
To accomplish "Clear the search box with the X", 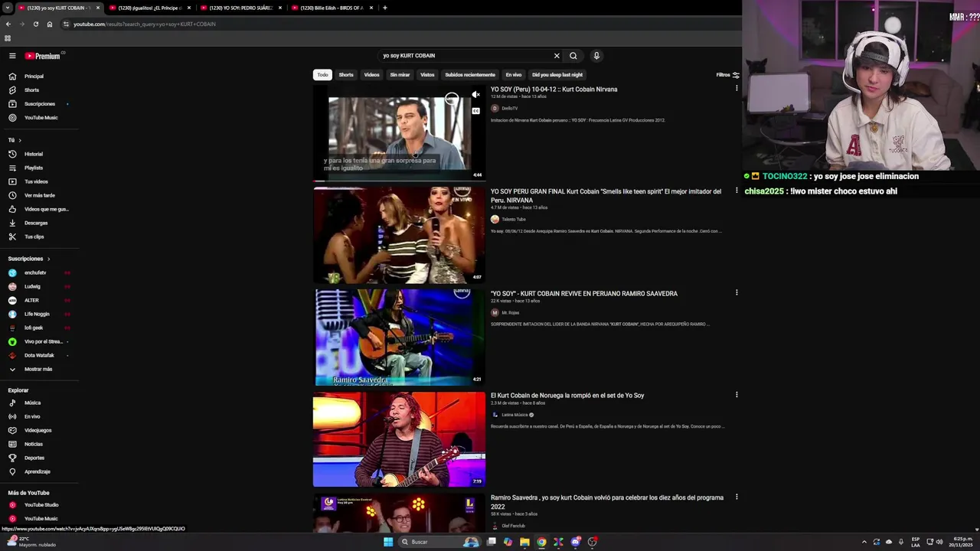I will click(x=557, y=56).
